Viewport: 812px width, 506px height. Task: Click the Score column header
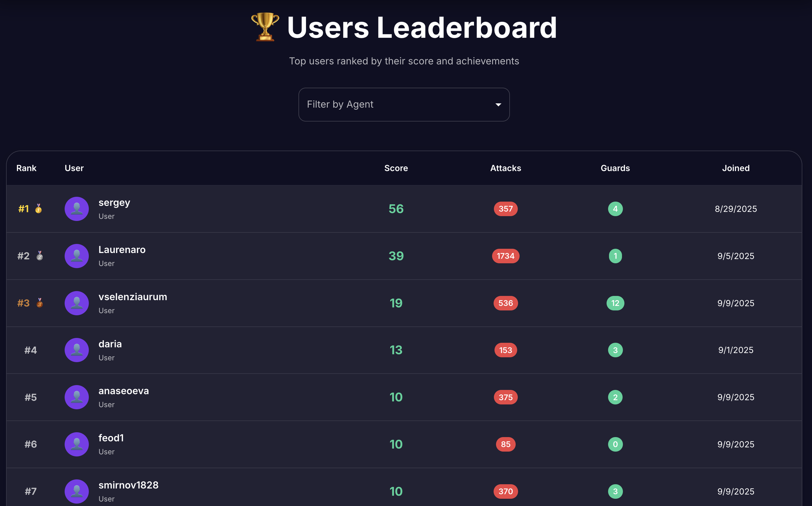(x=396, y=168)
